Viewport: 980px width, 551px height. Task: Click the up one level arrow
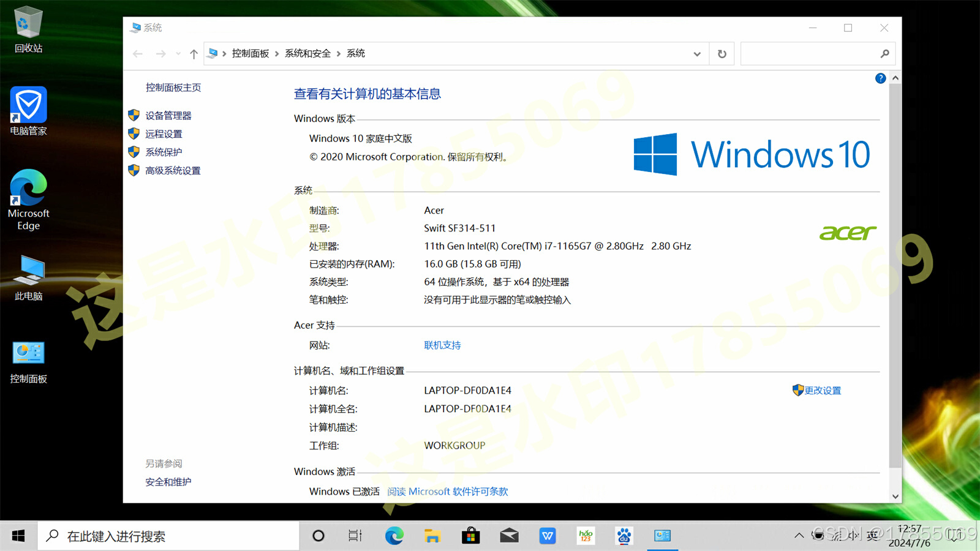click(194, 54)
